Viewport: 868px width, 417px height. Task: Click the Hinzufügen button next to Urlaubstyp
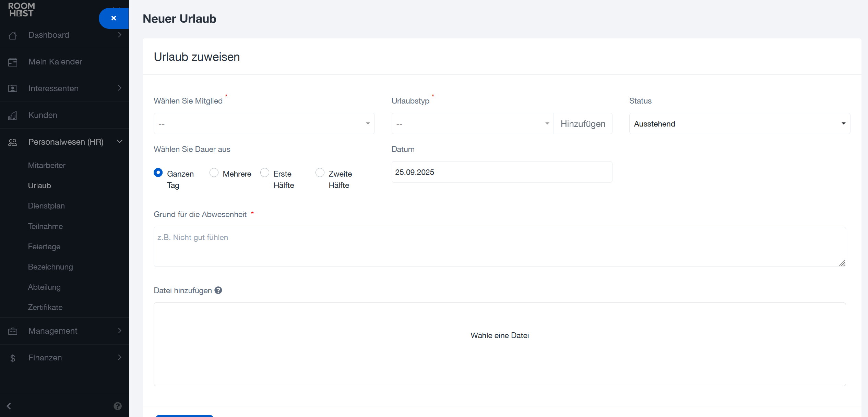click(583, 123)
